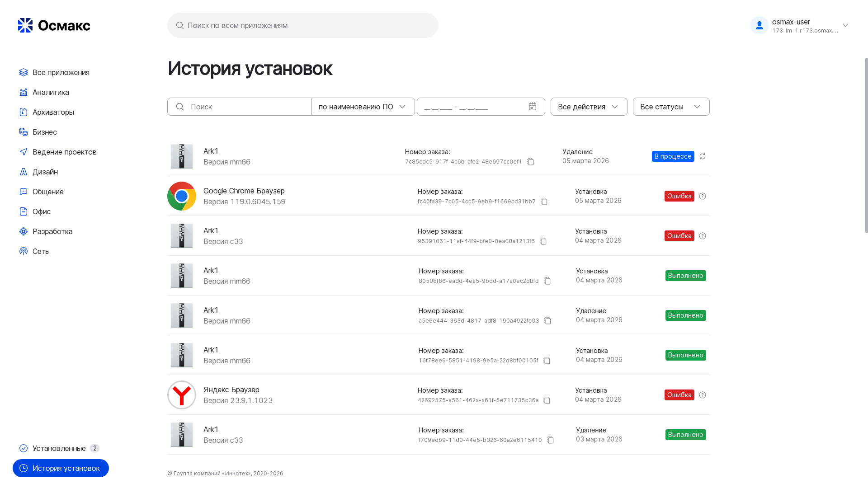Screen dimensions: 868x488
Task: Open по наименованию ПО search type dropdown
Action: 363,107
